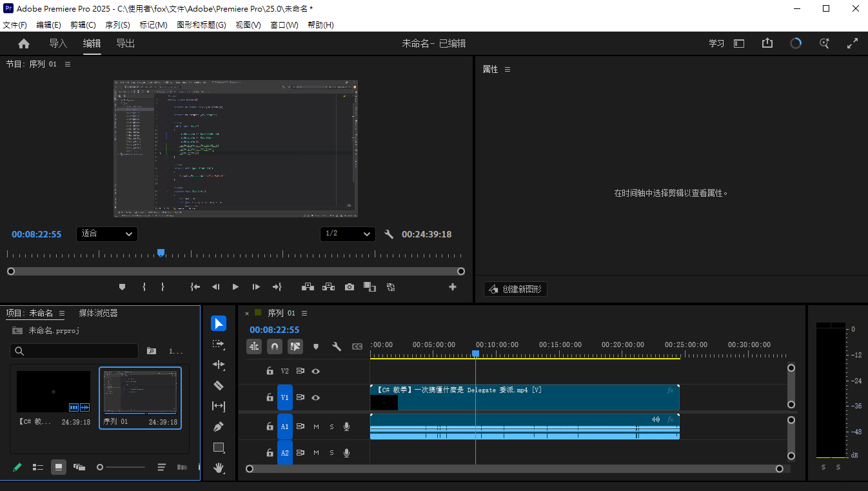Image resolution: width=868 pixels, height=491 pixels.
Task: Select the Pen tool
Action: coord(219,426)
